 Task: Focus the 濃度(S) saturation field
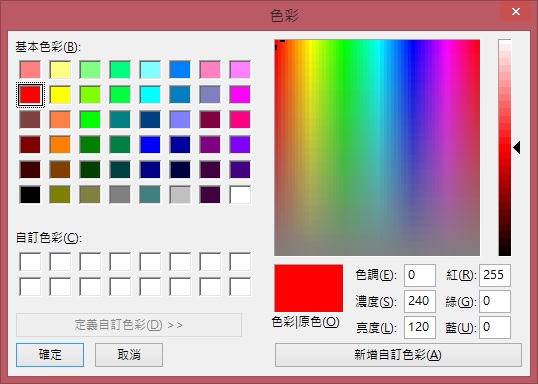point(420,301)
